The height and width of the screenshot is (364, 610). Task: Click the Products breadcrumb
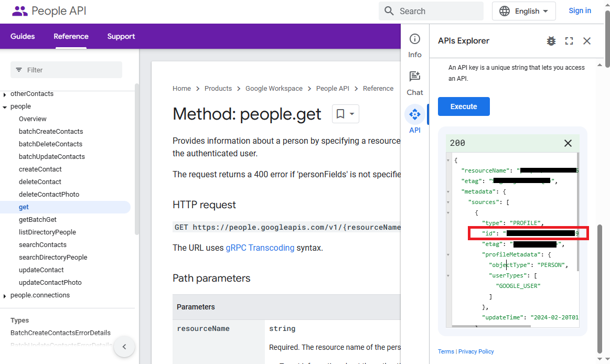[x=218, y=89]
